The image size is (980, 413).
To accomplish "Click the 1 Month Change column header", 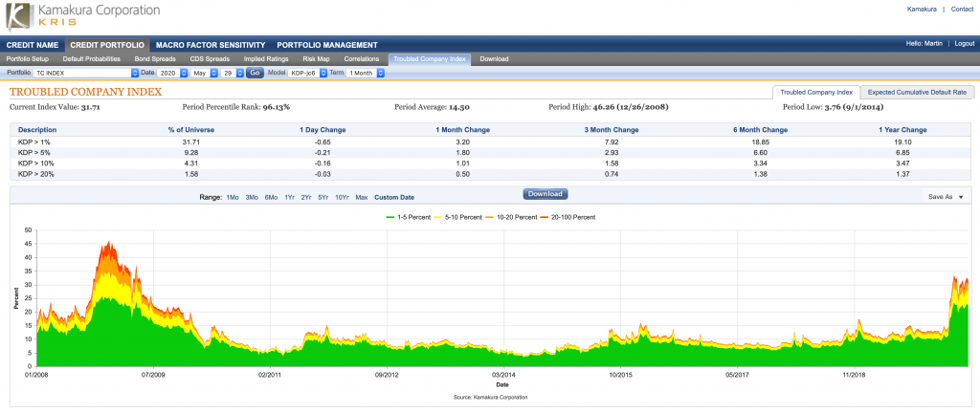I will pos(463,130).
